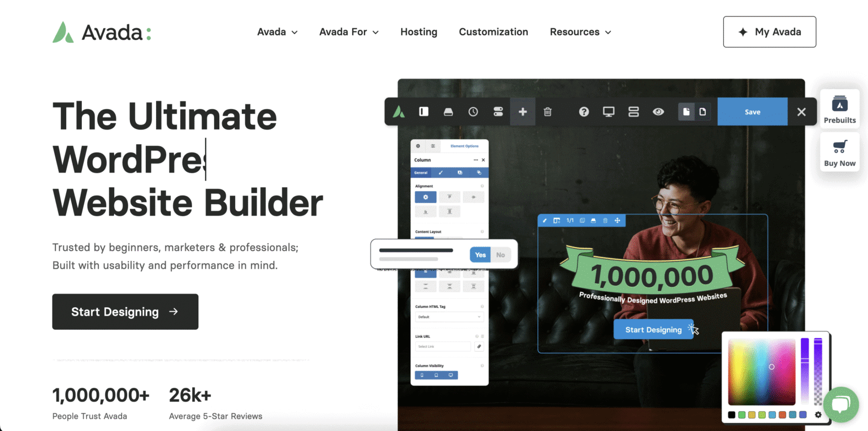Toggle the sidebar panel icon in builder toolbar
The image size is (868, 431).
[424, 111]
